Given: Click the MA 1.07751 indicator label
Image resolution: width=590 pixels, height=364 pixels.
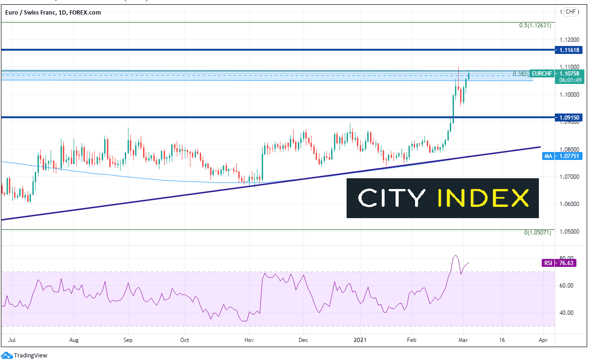Looking at the screenshot, I should coord(569,157).
